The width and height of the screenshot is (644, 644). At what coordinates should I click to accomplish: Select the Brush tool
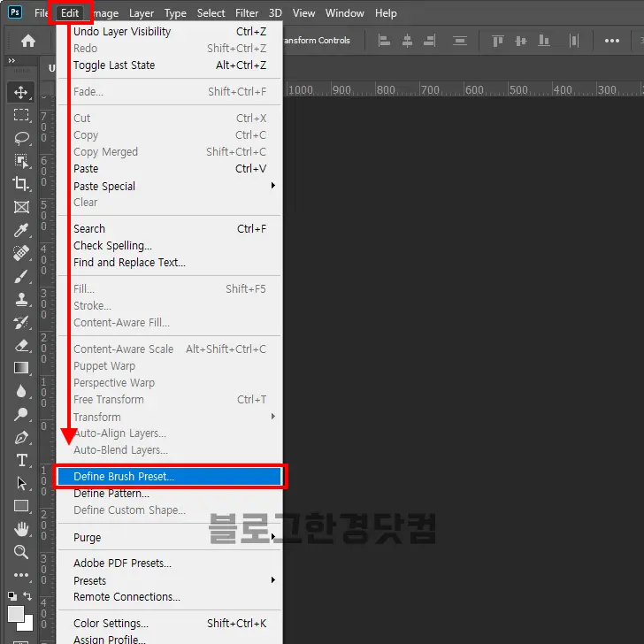21,276
